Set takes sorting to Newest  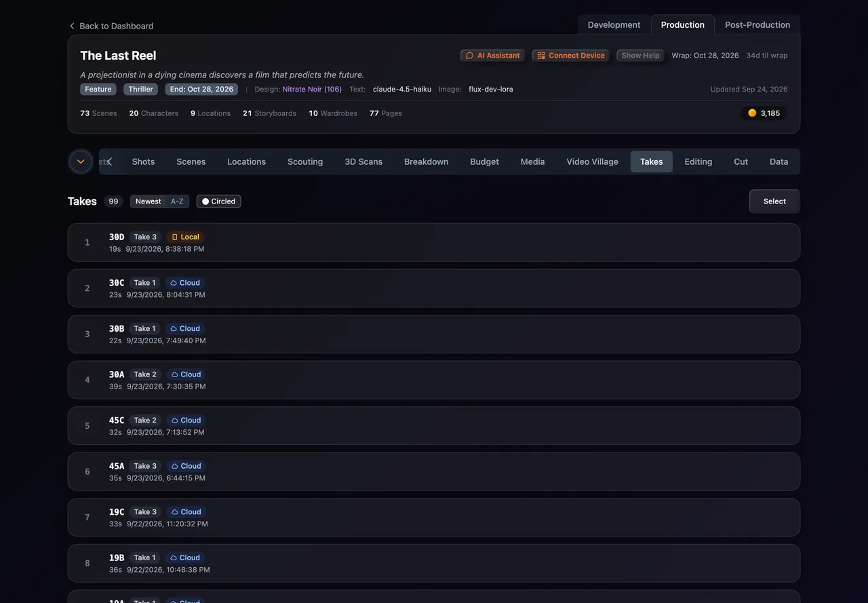coord(148,201)
